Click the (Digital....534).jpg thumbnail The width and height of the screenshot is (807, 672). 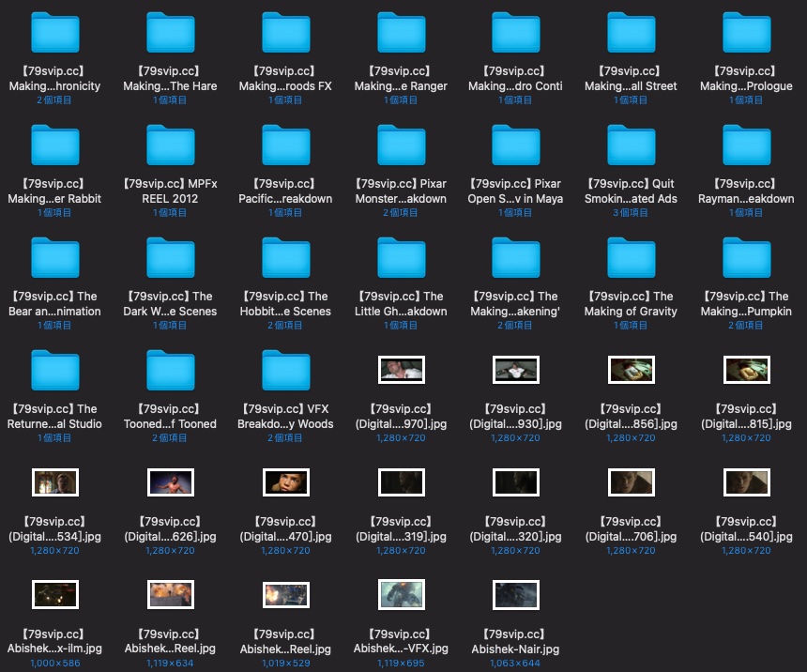pyautogui.click(x=55, y=482)
